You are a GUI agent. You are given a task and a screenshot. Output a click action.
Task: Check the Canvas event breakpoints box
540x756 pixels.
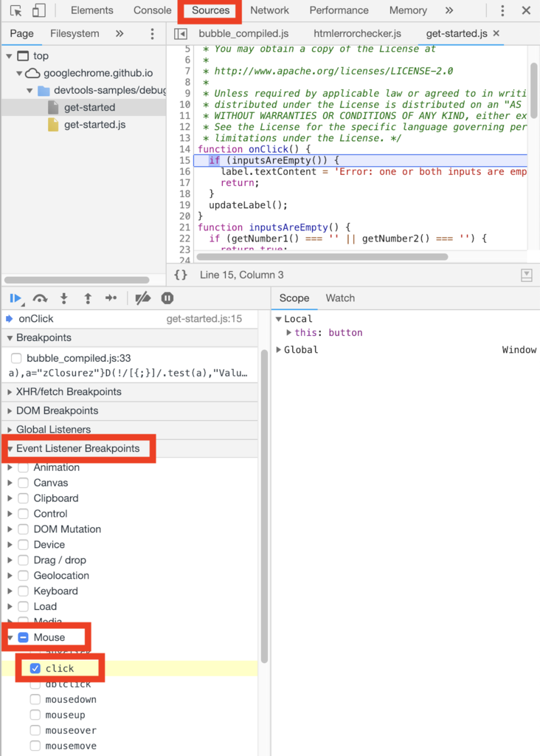coord(23,483)
